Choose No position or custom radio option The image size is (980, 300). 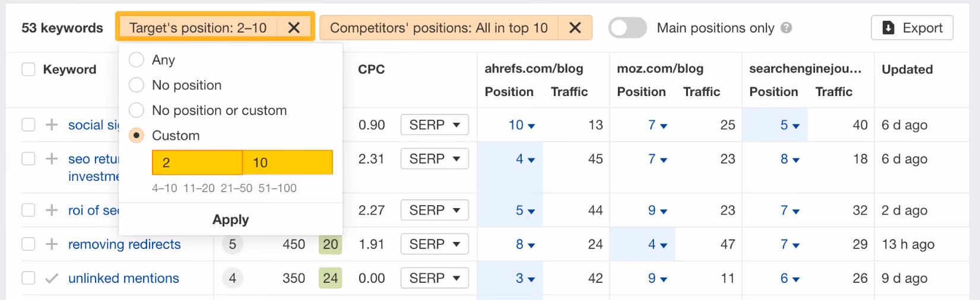(x=137, y=110)
